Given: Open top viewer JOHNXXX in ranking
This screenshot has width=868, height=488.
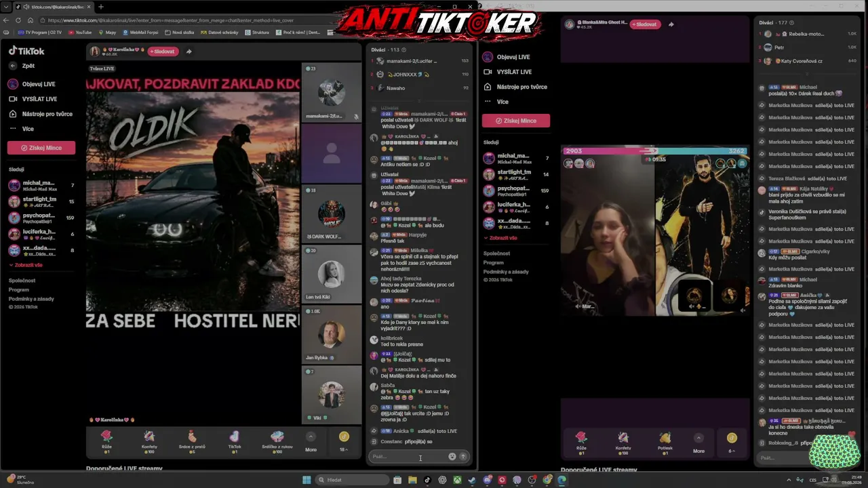Looking at the screenshot, I should pos(419,75).
